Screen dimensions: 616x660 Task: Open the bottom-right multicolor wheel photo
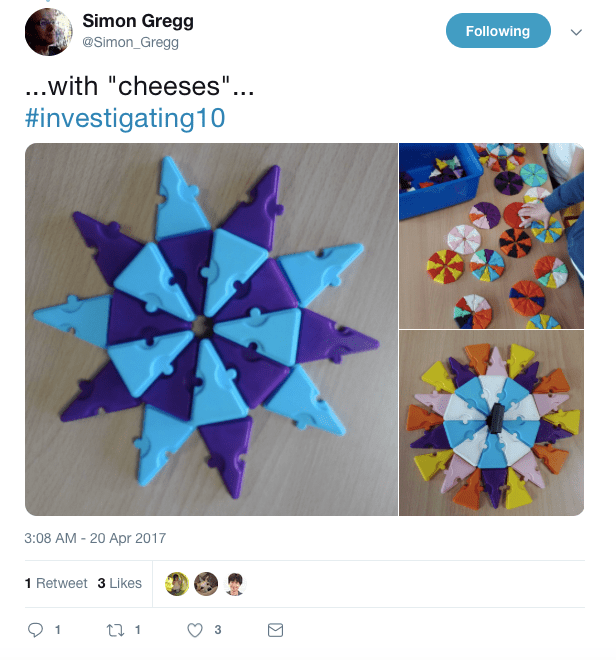tap(491, 423)
